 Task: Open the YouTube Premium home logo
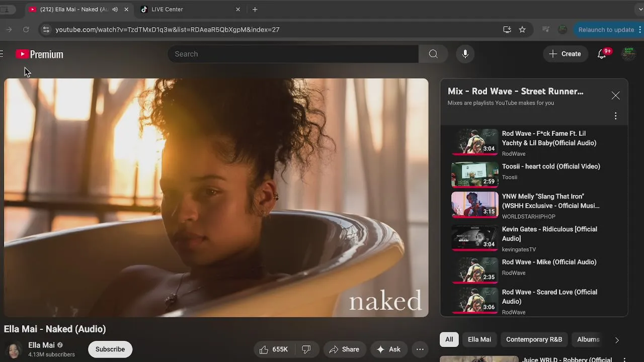pyautogui.click(x=39, y=54)
